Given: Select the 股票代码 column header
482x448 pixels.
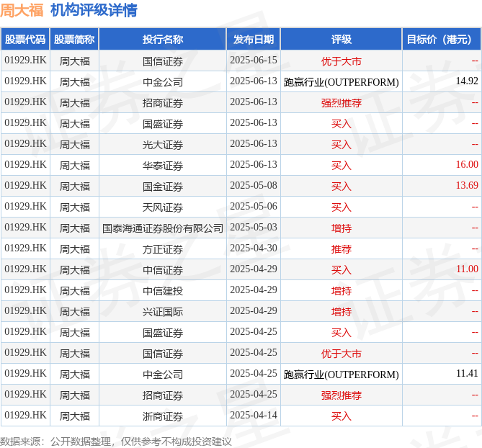Looking at the screenshot, I should click(25, 40).
